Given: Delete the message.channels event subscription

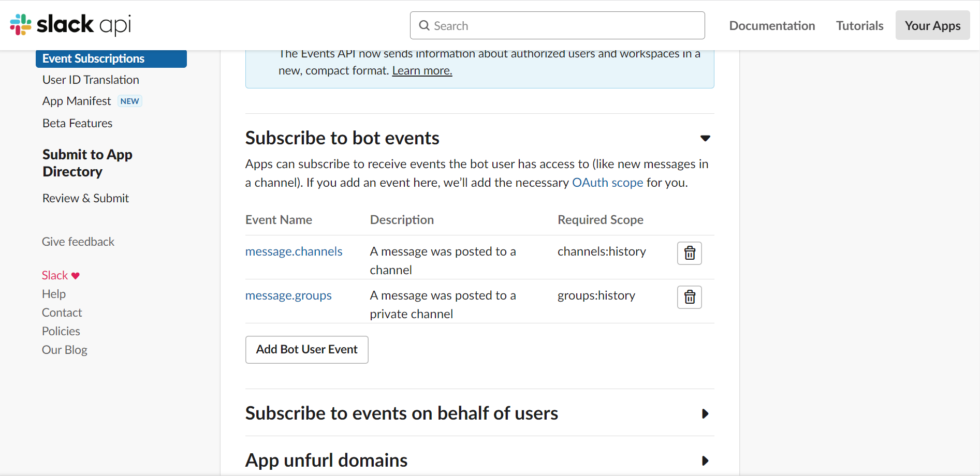Looking at the screenshot, I should 689,253.
